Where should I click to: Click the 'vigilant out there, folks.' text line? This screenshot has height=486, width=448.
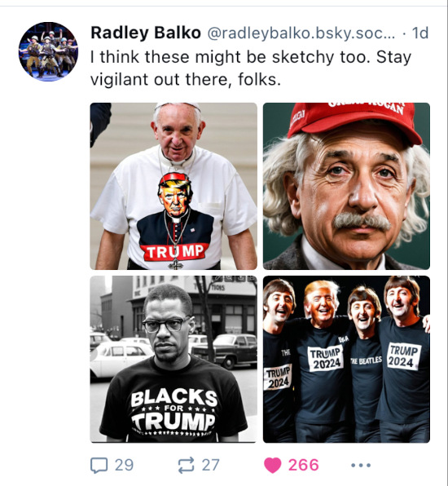tap(186, 79)
